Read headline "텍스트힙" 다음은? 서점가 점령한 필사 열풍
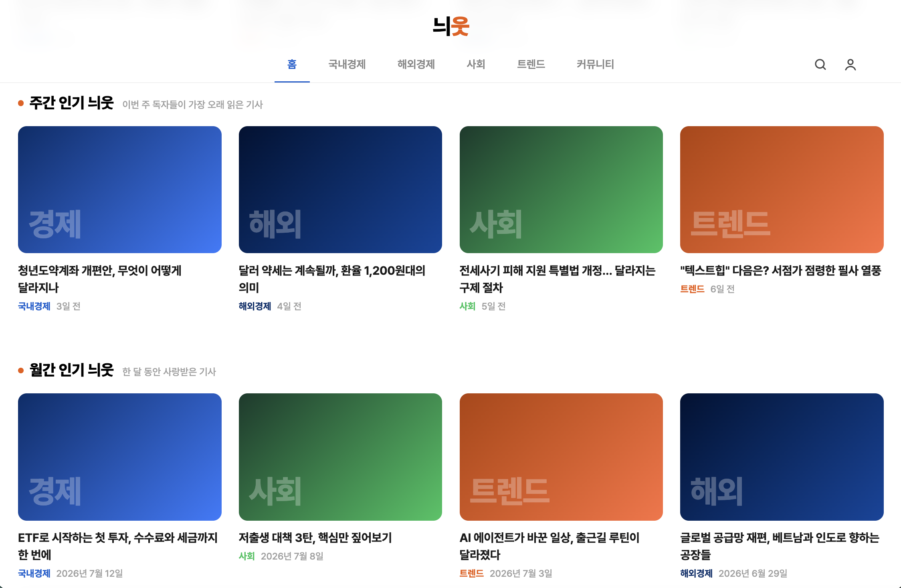The image size is (901, 588). click(781, 270)
